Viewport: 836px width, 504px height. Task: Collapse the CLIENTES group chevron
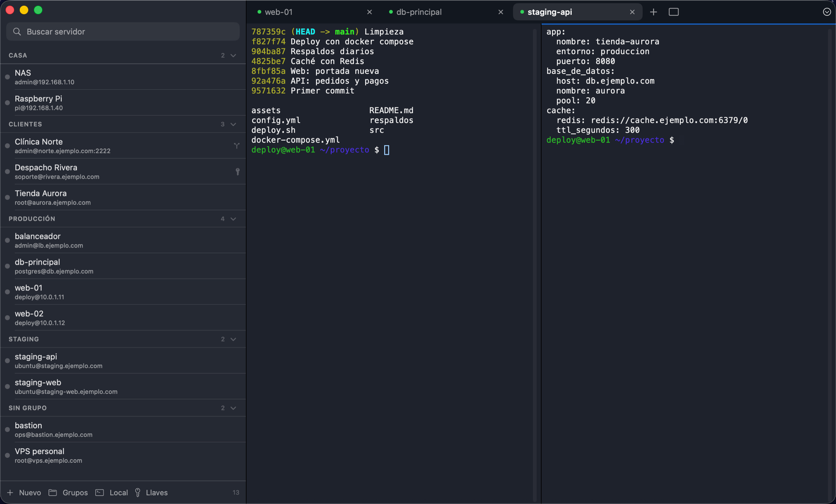pos(234,124)
